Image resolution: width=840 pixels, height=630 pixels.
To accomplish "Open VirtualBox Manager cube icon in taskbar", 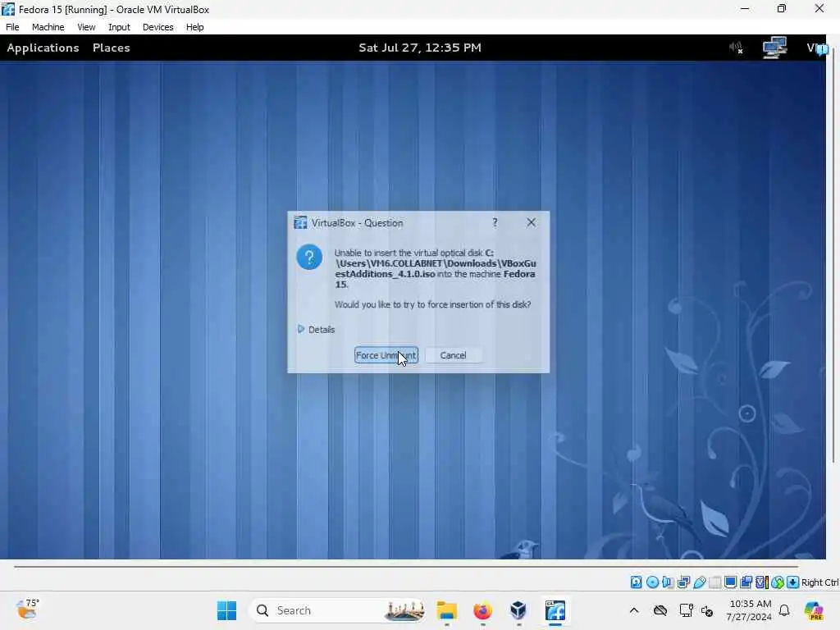I will point(518,610).
